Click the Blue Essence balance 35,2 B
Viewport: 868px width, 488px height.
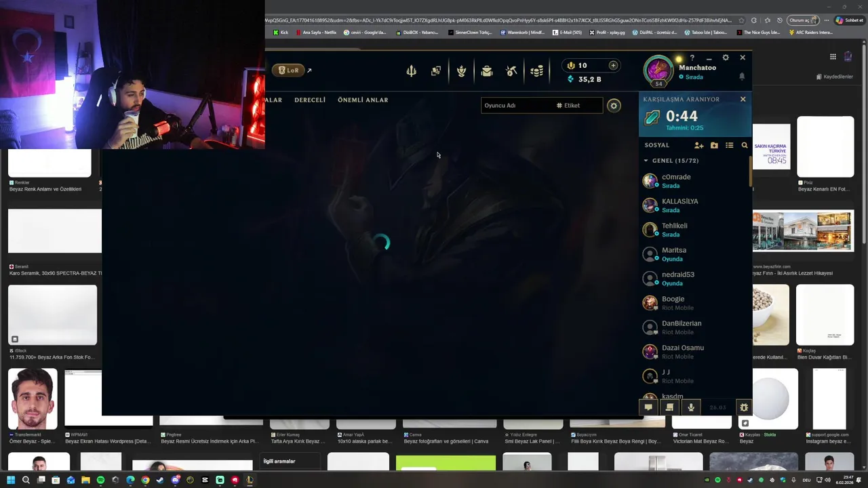coord(584,79)
